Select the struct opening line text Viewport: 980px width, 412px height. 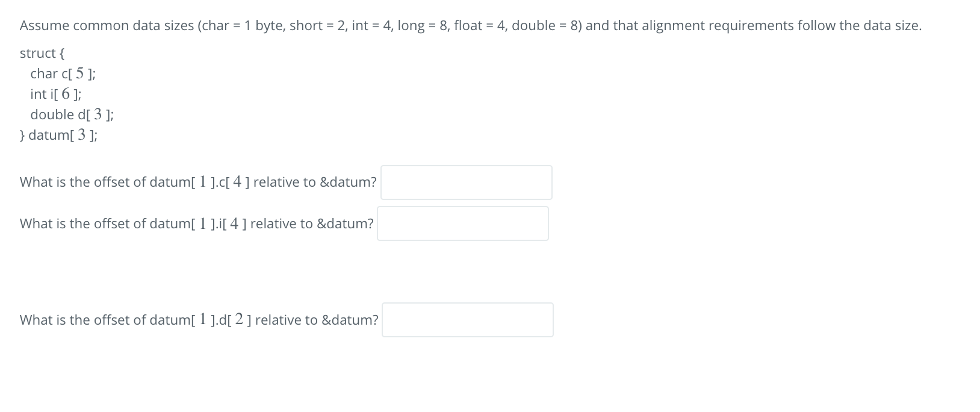point(41,53)
